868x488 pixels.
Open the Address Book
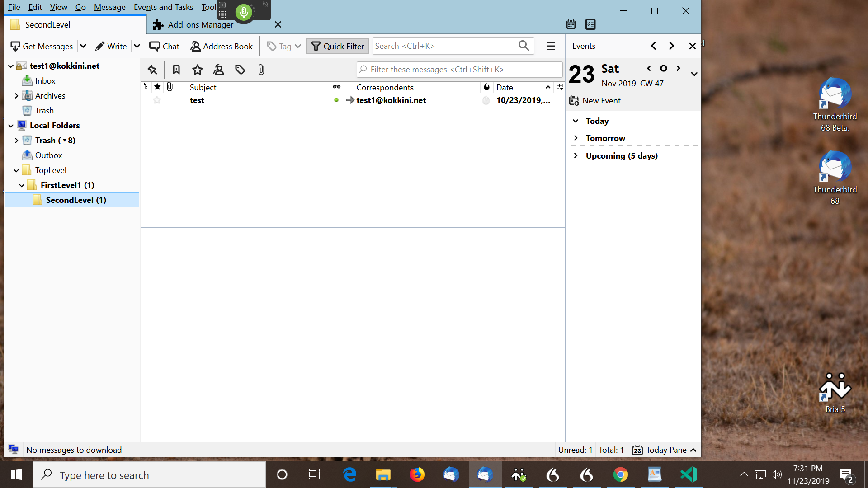click(x=221, y=46)
